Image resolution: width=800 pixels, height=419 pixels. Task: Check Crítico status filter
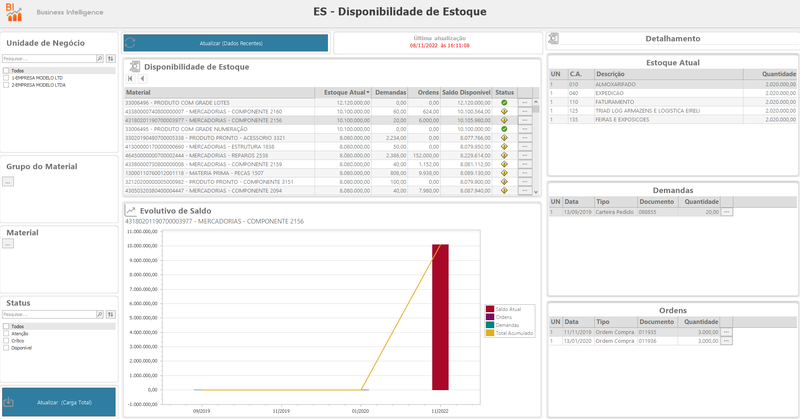(6, 340)
